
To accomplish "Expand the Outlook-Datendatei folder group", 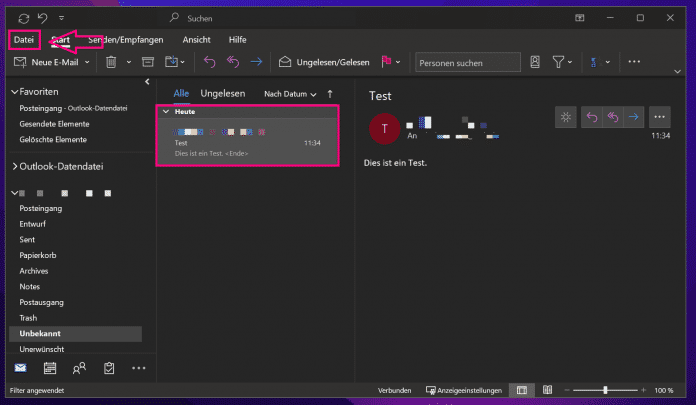I will (14, 166).
